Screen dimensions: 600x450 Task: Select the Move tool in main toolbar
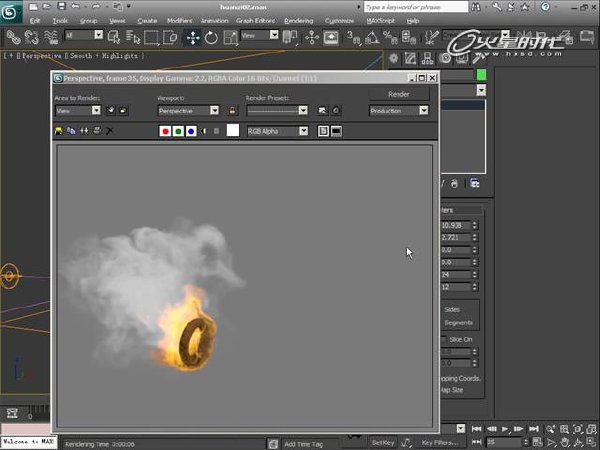pyautogui.click(x=192, y=38)
